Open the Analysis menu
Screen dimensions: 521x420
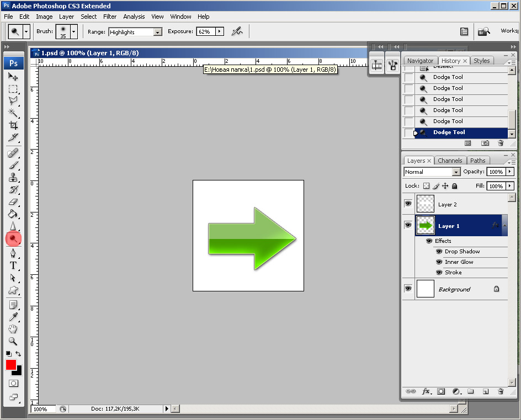[134, 17]
